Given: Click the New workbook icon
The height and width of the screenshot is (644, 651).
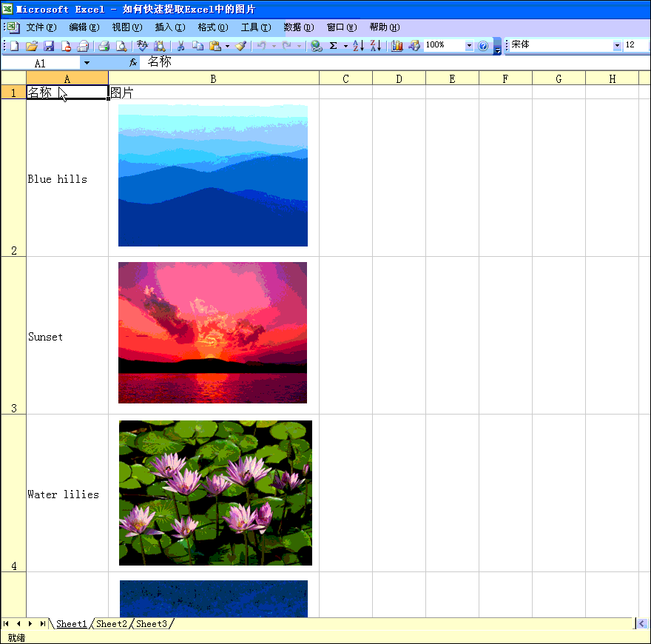Looking at the screenshot, I should (14, 46).
